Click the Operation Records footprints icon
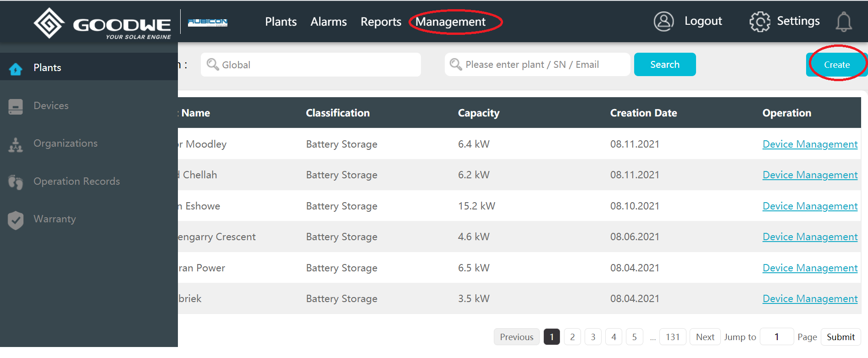The height and width of the screenshot is (358, 868). tap(16, 182)
